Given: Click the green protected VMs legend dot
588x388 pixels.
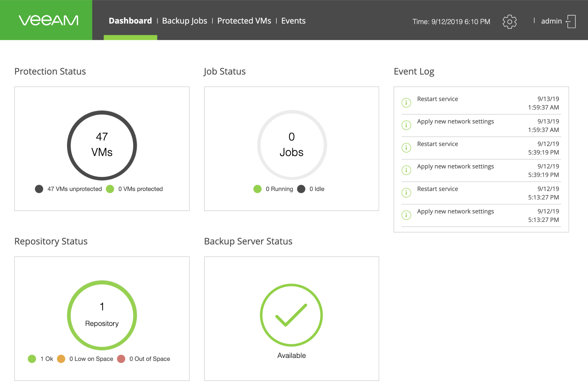Looking at the screenshot, I should click(110, 189).
